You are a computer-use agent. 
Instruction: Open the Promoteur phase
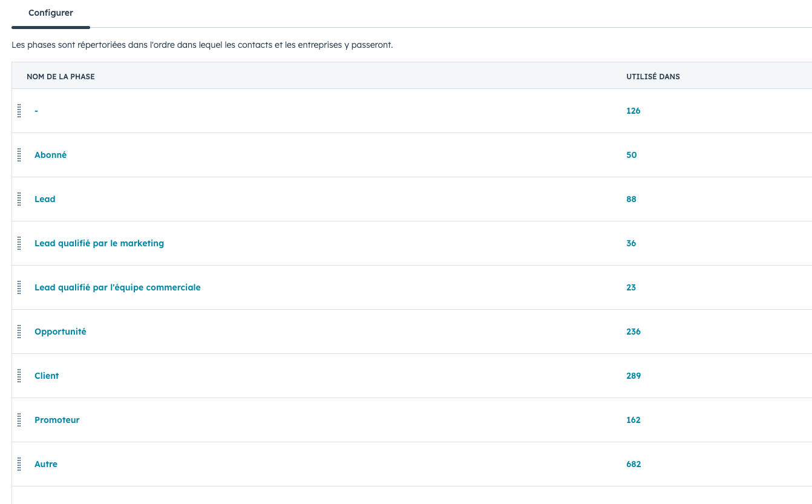pyautogui.click(x=57, y=420)
